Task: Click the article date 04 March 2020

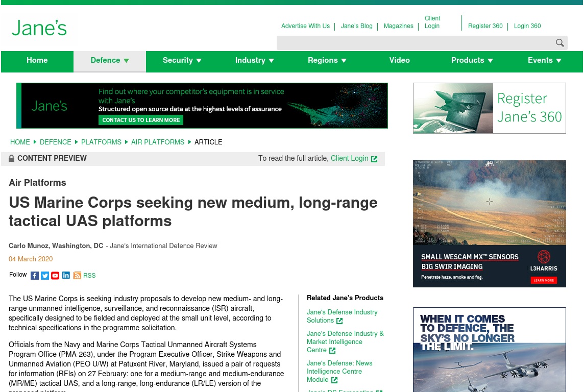Action: pyautogui.click(x=31, y=259)
